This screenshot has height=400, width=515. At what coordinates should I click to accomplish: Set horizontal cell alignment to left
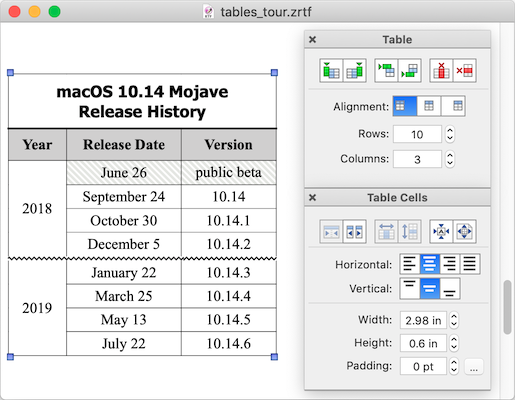(x=410, y=264)
